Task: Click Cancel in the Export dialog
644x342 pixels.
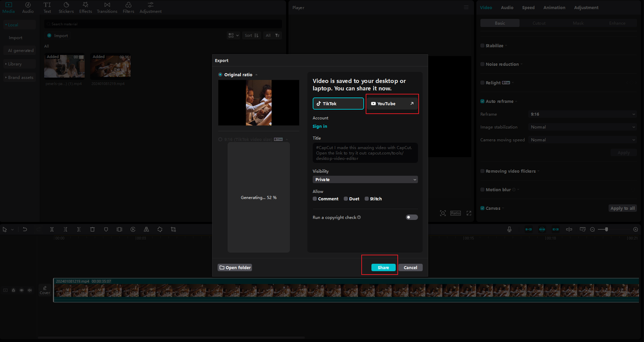Action: [x=411, y=267]
